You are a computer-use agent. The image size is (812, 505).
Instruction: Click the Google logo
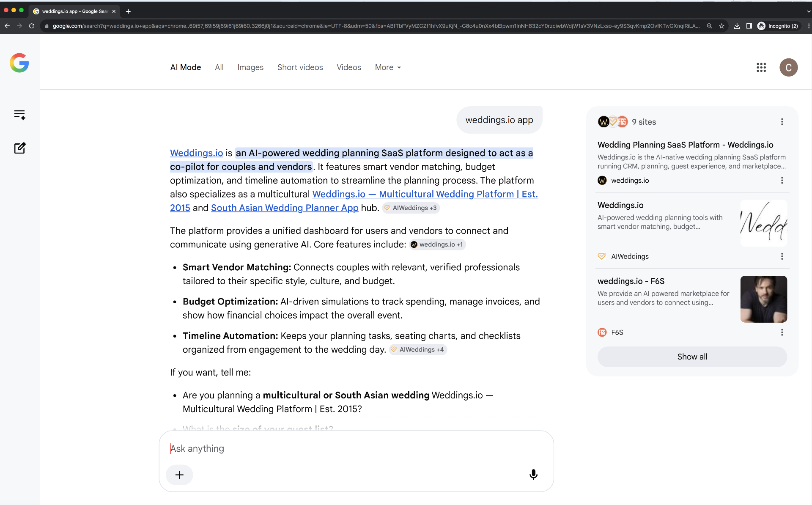point(19,63)
